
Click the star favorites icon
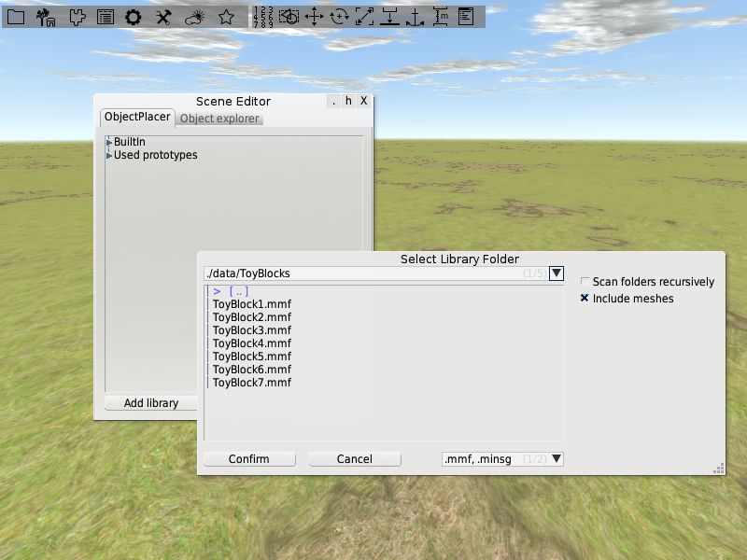coord(224,15)
